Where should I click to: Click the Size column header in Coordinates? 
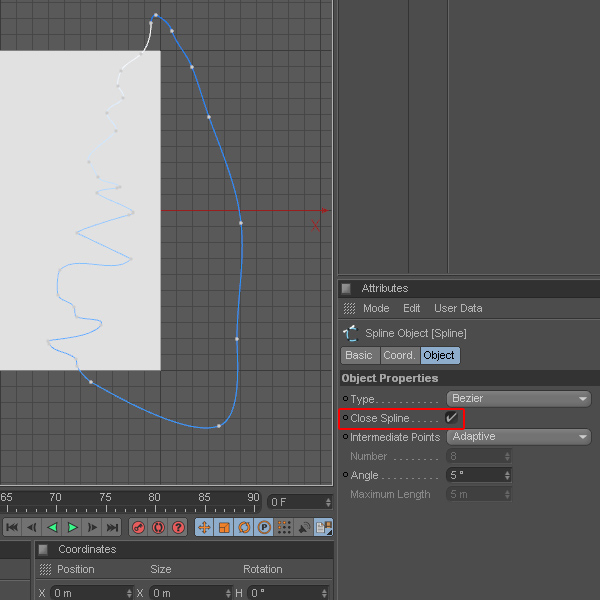click(x=161, y=569)
